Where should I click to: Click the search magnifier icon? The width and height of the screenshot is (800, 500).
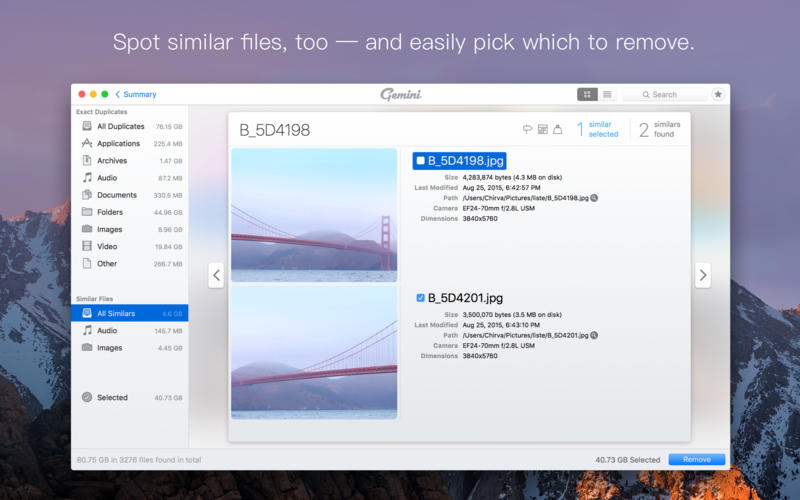646,95
